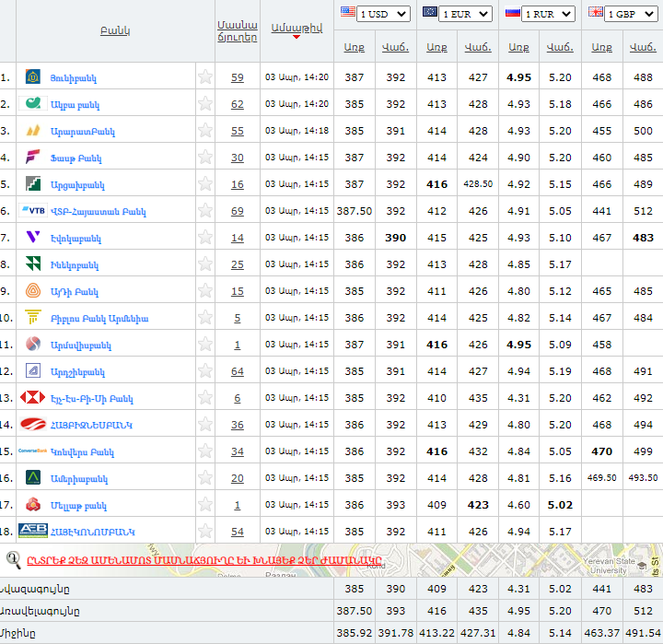Open the 1 GBP currency dropdown
This screenshot has width=663, height=644.
(x=631, y=14)
